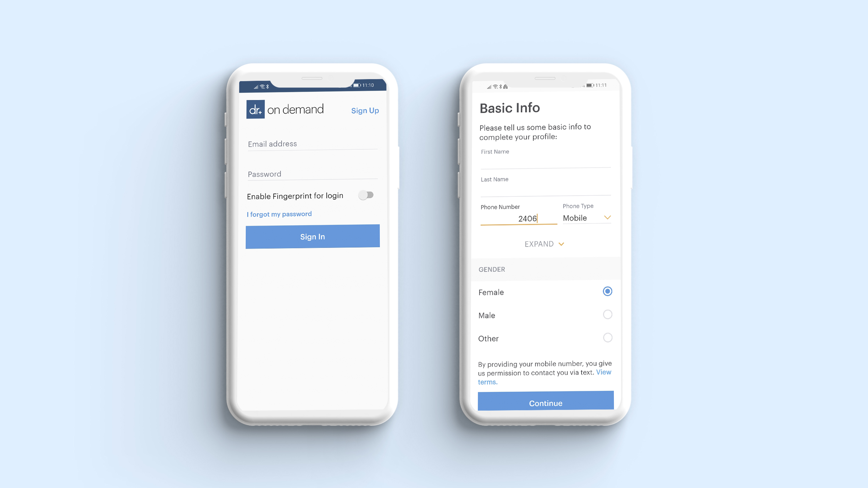Click I forgot my password link
The height and width of the screenshot is (488, 868).
pos(279,214)
